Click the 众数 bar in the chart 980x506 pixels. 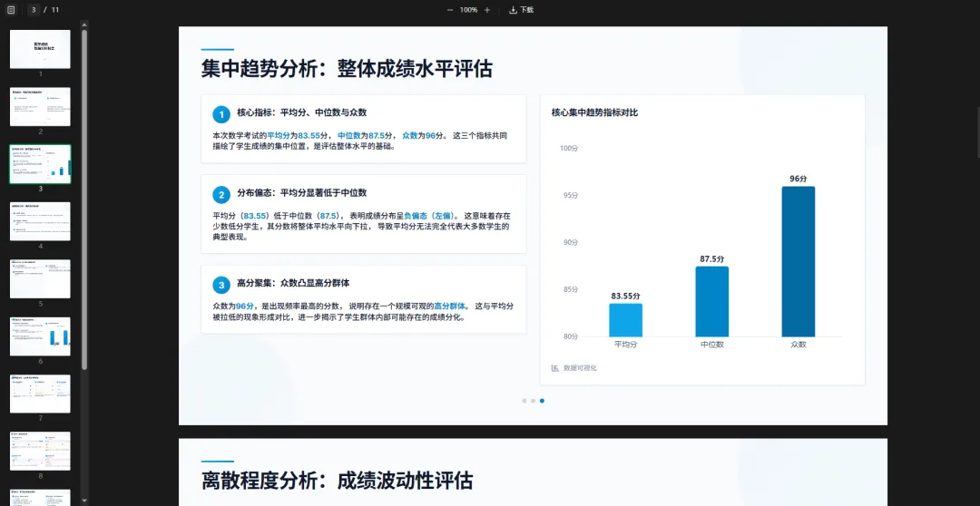point(799,262)
